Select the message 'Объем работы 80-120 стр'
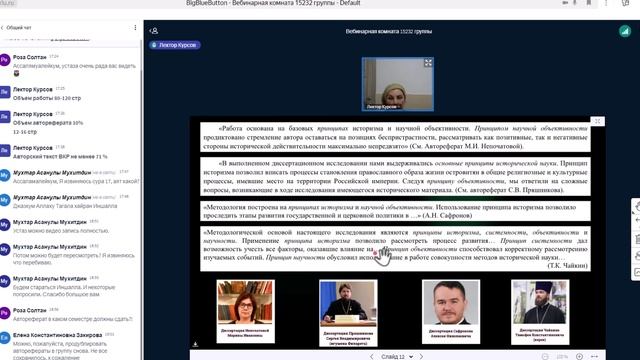640x360 pixels. (47, 98)
